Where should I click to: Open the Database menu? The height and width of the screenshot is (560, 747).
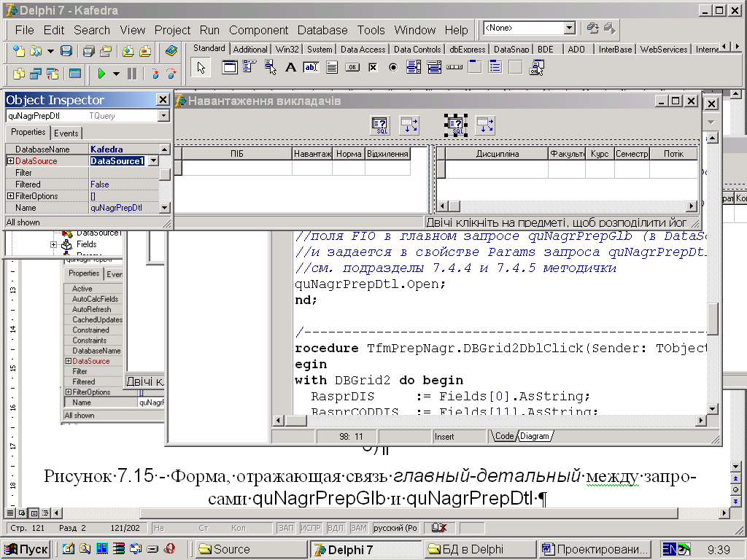322,30
